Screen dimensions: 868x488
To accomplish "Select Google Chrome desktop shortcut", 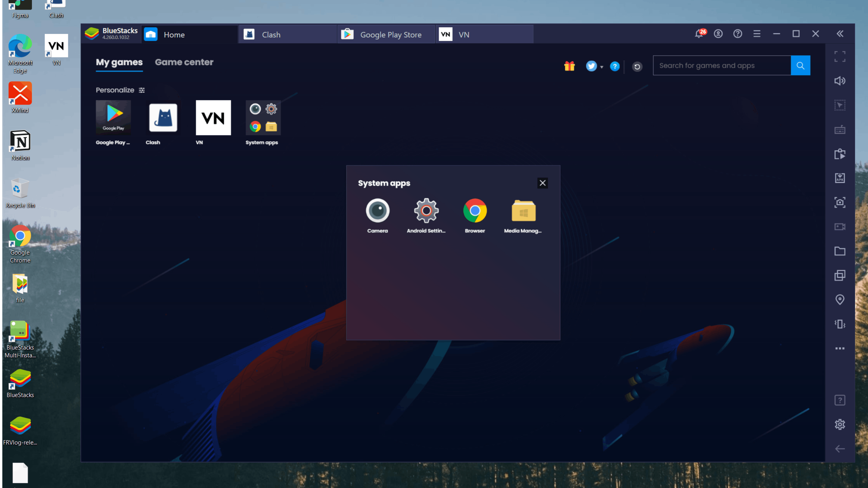I will pyautogui.click(x=20, y=244).
